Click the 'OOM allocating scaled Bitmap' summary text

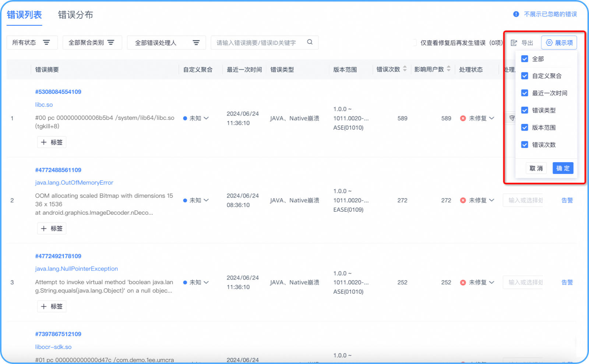click(x=104, y=204)
